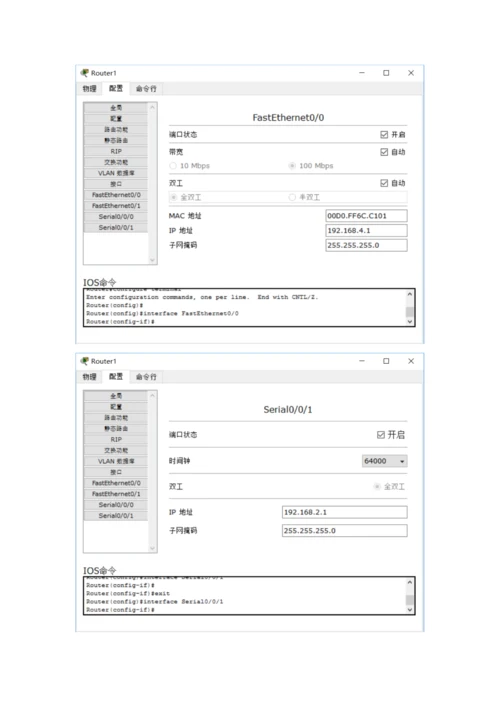Screen dimensions: 500x707
Task: Click 路由功能 button in upper window sidebar
Action: [116, 129]
